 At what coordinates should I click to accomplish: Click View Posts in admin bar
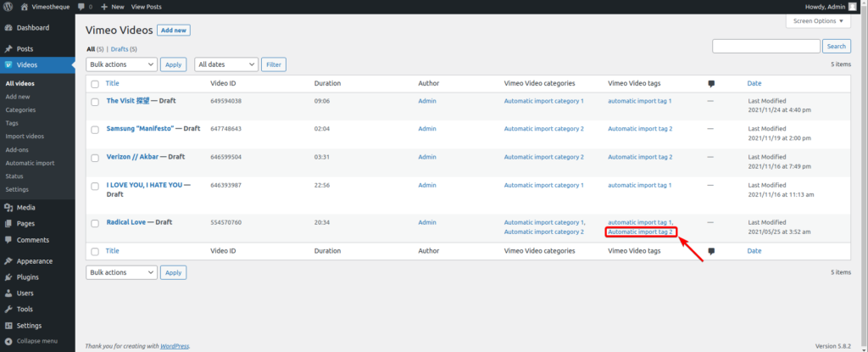point(147,7)
